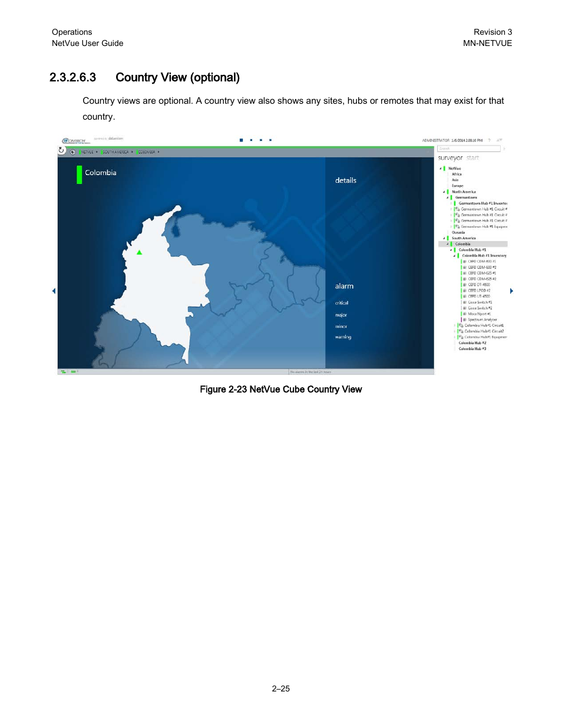Click the Colombia Hub#1 Circuit2 service icon

click(461, 331)
